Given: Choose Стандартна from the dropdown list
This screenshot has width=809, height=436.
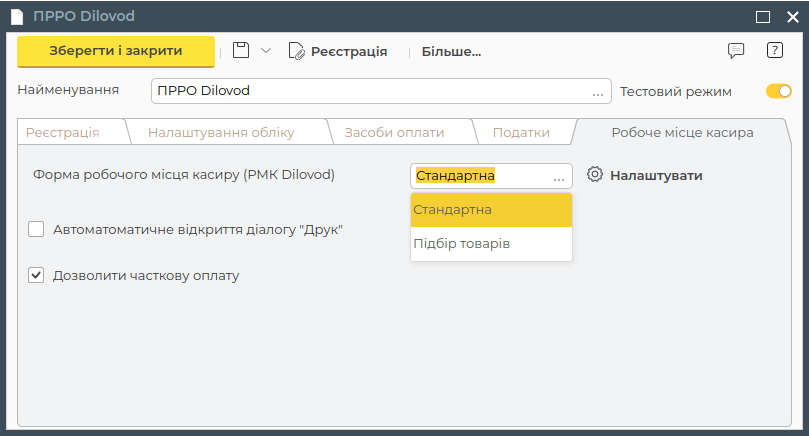Looking at the screenshot, I should coord(491,210).
